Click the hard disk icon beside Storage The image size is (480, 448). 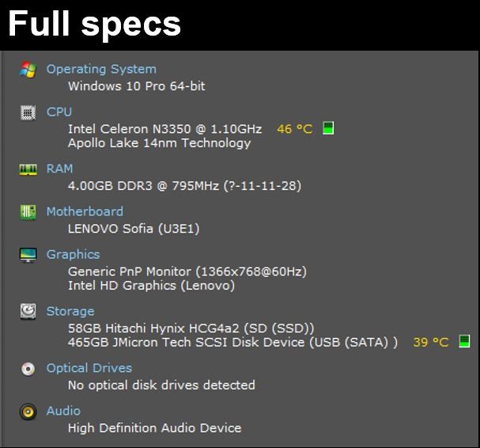[x=28, y=312]
